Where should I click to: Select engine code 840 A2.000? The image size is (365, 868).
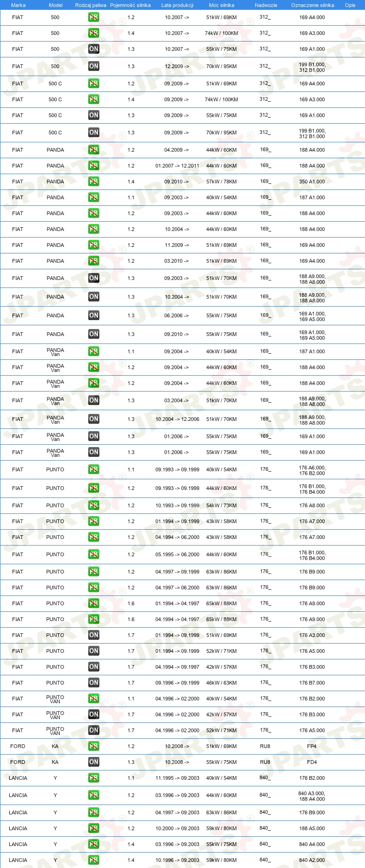[x=312, y=860]
